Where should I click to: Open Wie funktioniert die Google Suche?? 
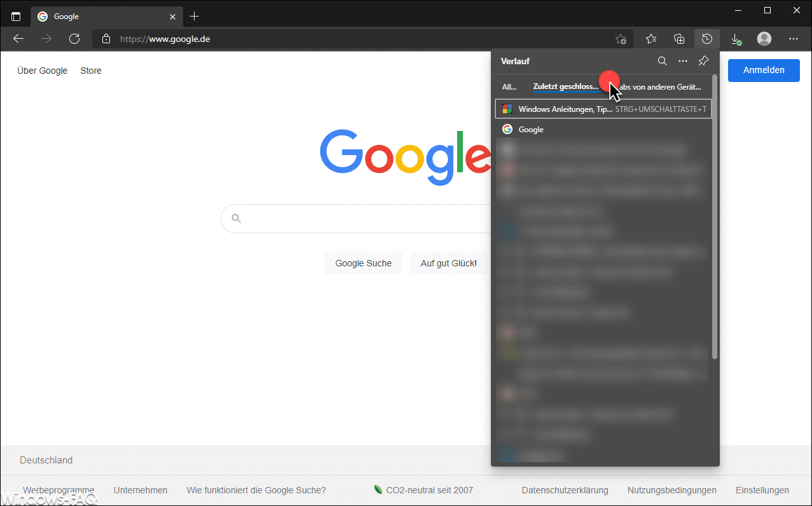tap(256, 490)
